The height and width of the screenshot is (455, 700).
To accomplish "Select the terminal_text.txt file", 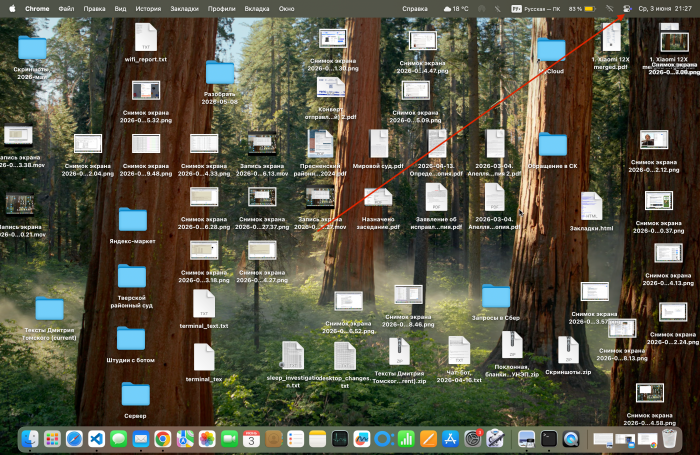I will 204,309.
